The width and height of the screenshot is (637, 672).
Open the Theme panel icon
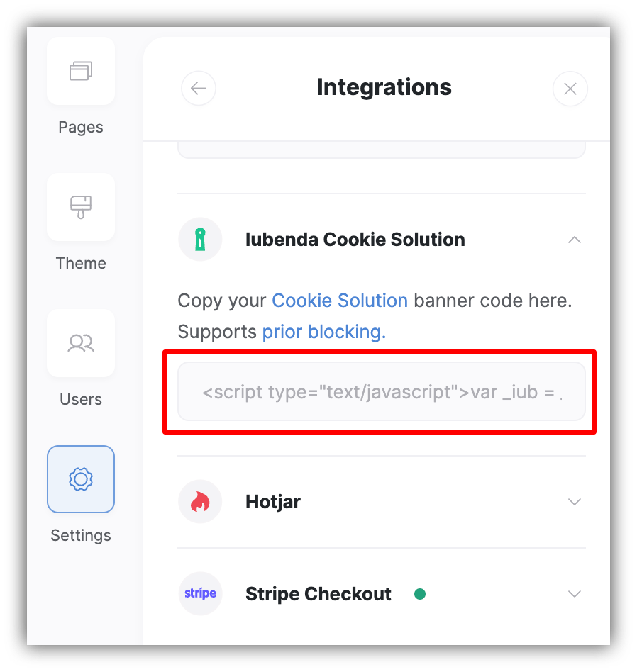[80, 207]
